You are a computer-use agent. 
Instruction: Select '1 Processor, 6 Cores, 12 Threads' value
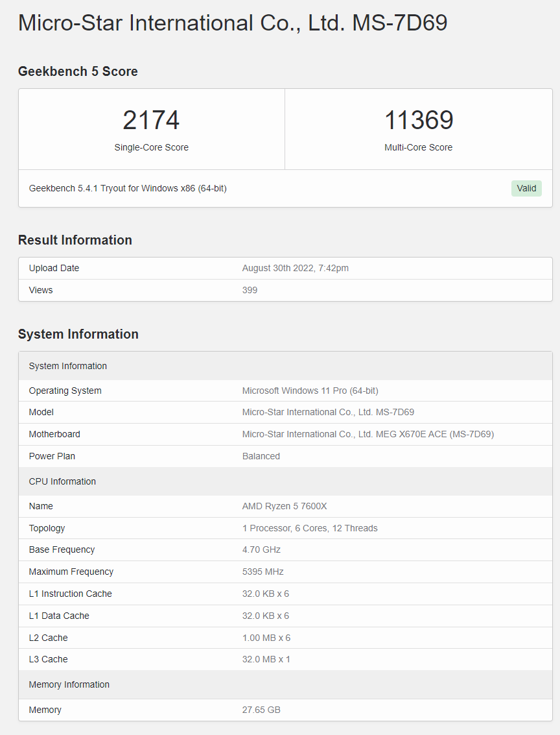[x=310, y=528]
